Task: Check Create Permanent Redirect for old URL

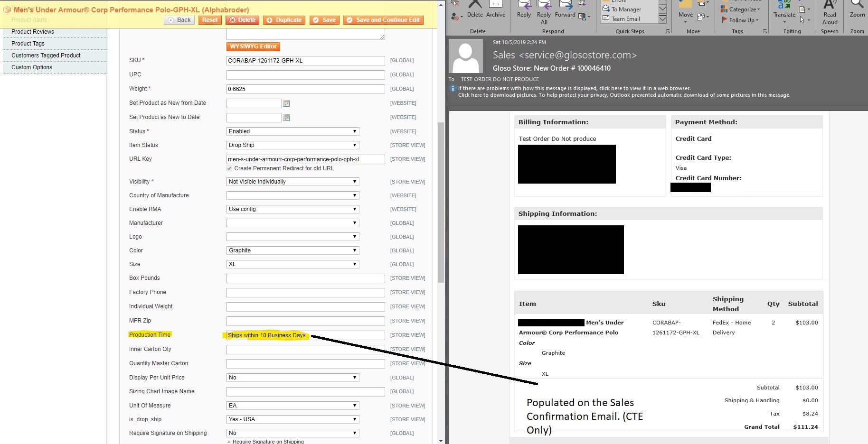Action: pos(228,168)
